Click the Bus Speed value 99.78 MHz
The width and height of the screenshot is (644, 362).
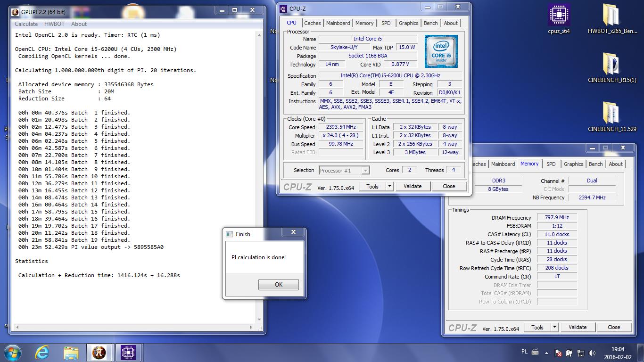coord(341,144)
